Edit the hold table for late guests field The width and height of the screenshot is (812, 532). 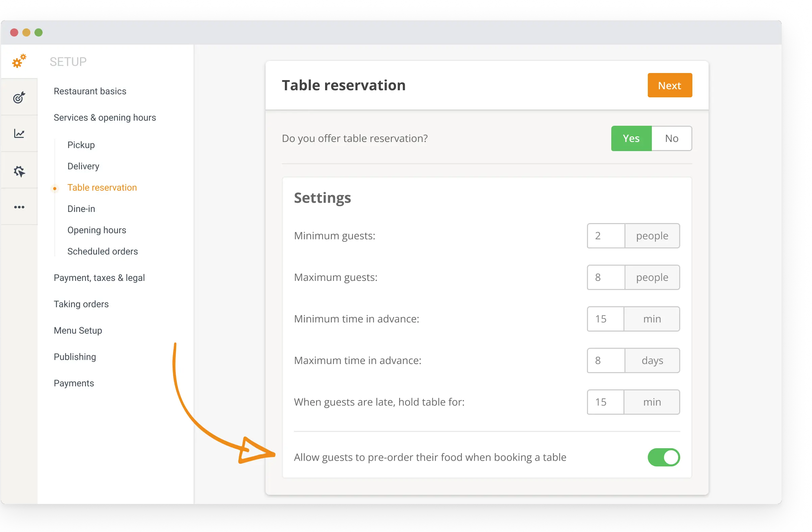click(x=606, y=402)
